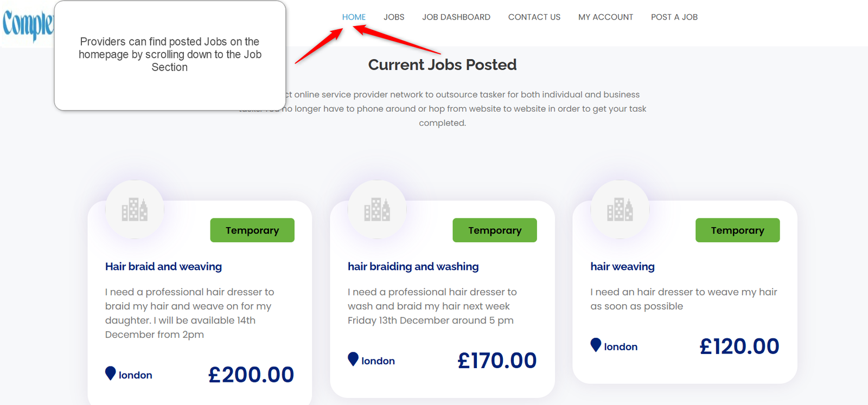Click the Temporary badge on the hair weaving card
The width and height of the screenshot is (868, 405).
737,230
